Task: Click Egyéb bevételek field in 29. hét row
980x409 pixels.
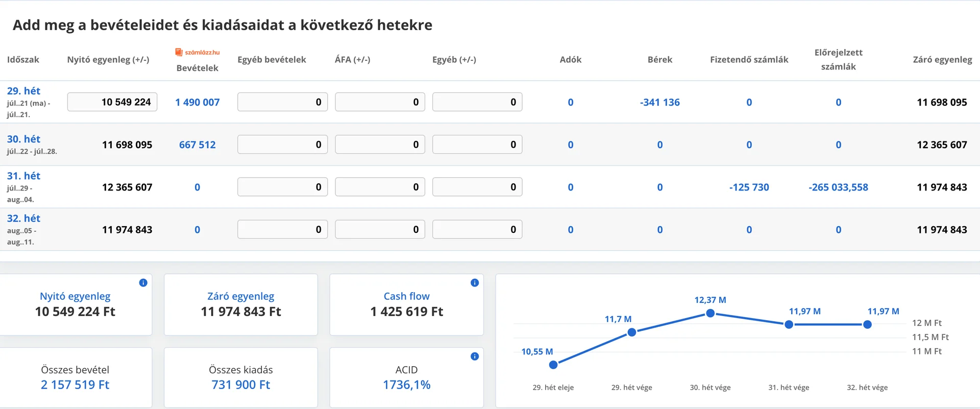Action: click(x=282, y=102)
